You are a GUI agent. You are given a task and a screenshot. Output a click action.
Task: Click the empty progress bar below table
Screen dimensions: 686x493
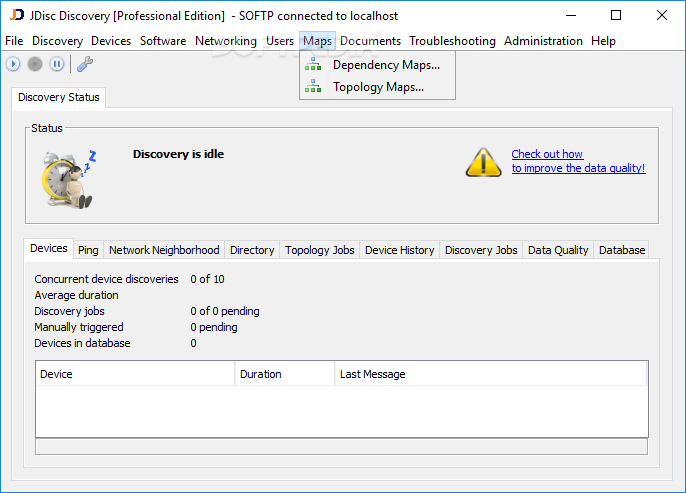(341, 447)
